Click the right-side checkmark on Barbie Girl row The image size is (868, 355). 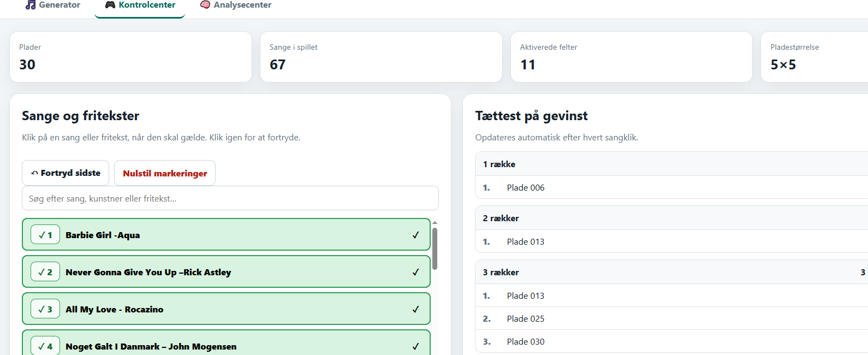coord(415,235)
